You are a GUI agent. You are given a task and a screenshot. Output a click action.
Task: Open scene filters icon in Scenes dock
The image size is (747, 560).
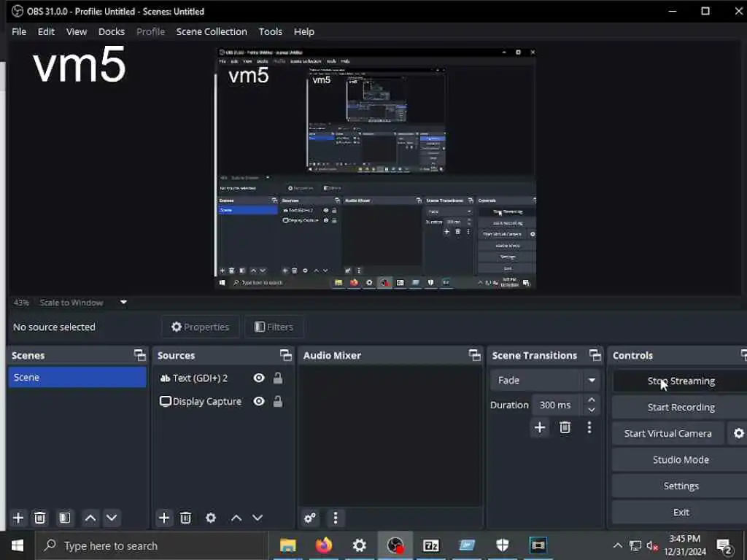tap(64, 518)
